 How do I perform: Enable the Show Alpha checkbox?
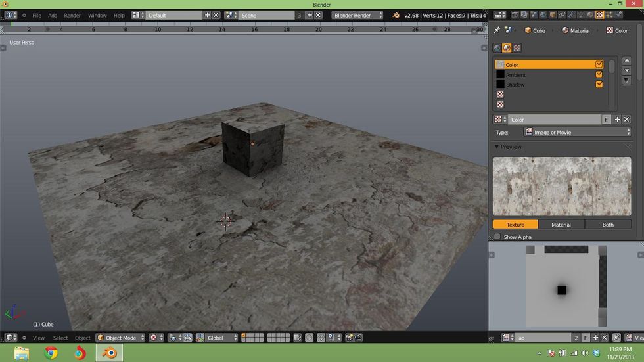[x=497, y=237]
